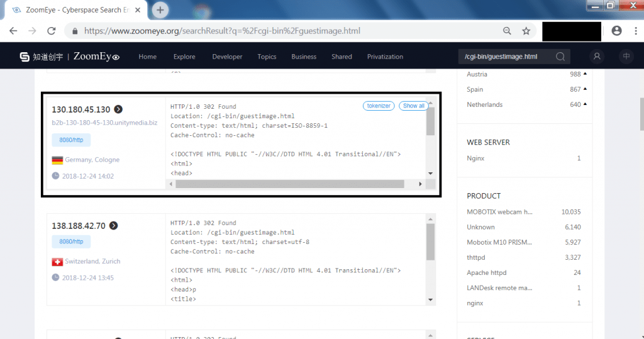Click Germany, Cologne location link
Screen dimensions: 644x339
coord(92,160)
